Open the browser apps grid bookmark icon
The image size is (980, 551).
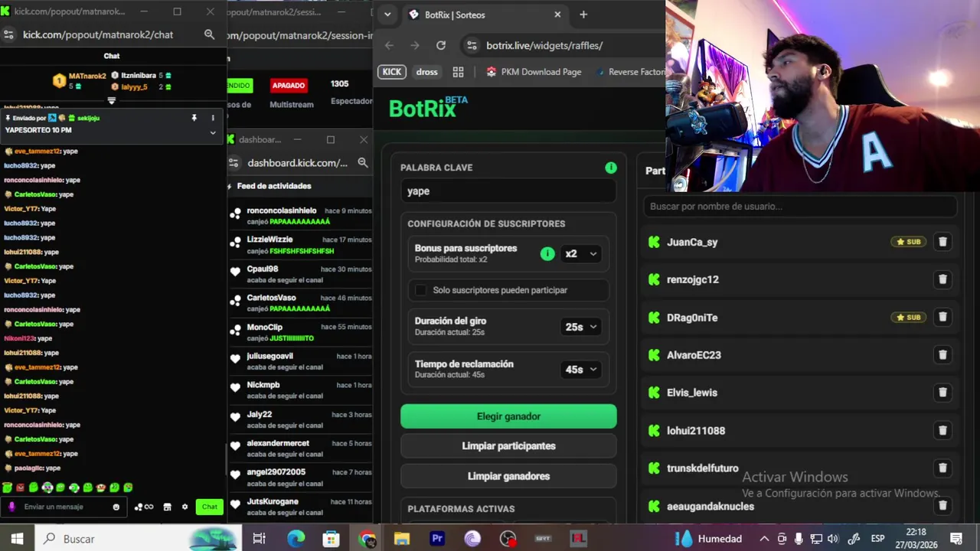pos(458,72)
